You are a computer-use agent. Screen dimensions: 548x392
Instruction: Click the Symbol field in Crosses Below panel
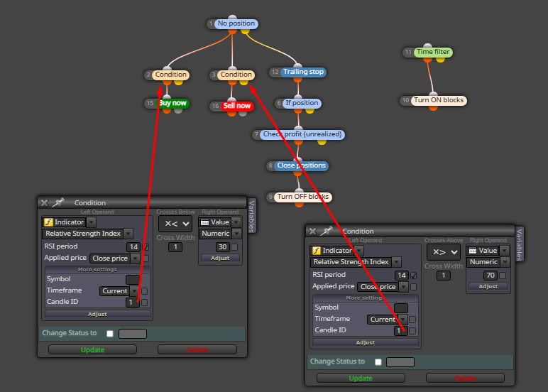[133, 279]
